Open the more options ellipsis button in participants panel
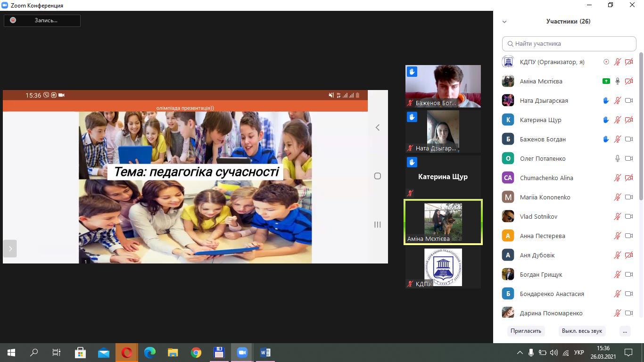This screenshot has height=362, width=644. (x=625, y=331)
